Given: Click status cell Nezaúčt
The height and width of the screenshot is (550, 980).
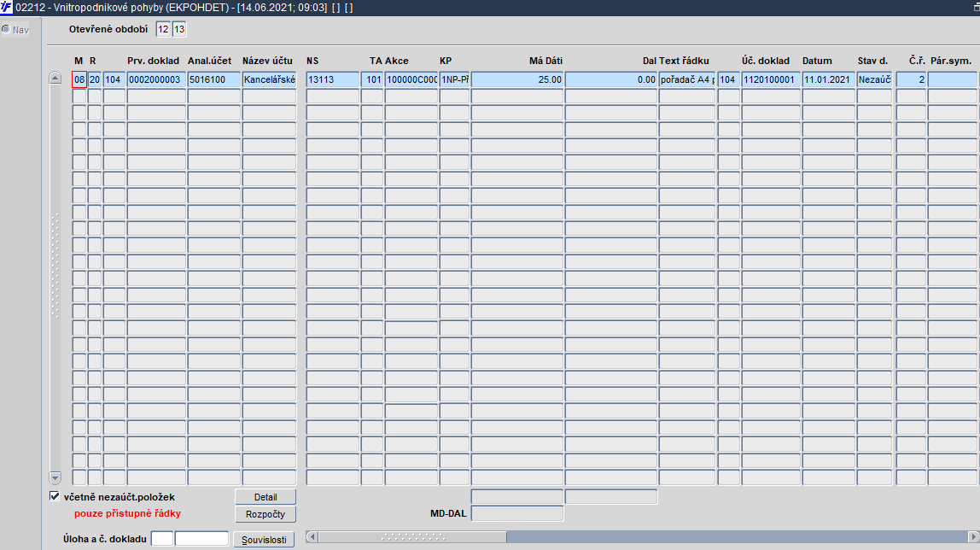Looking at the screenshot, I should pyautogui.click(x=874, y=79).
